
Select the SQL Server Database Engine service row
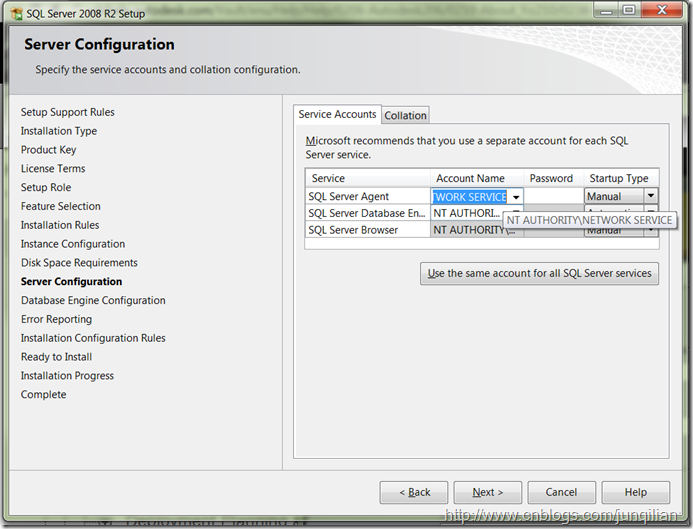367,213
